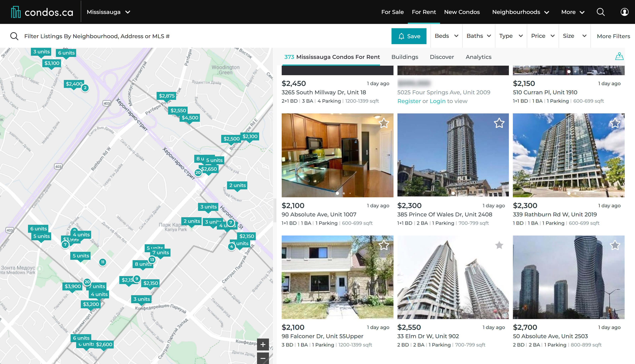Switch to the Buildings tab
The height and width of the screenshot is (364, 635).
[405, 57]
